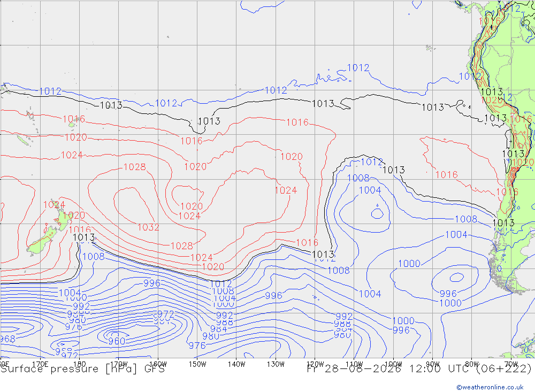Click the 968 isobar label at left edge
Viewport: 535px width, 392px height.
(x=7, y=339)
